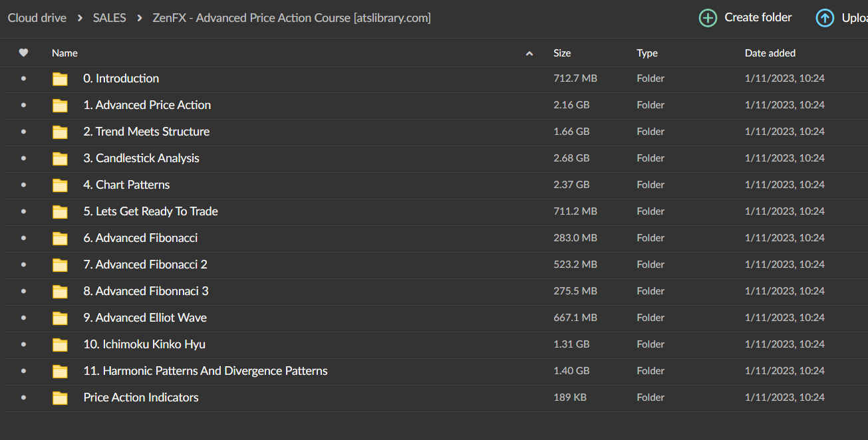Select the row dot for "1. Advanced Price Action"

[x=23, y=105]
